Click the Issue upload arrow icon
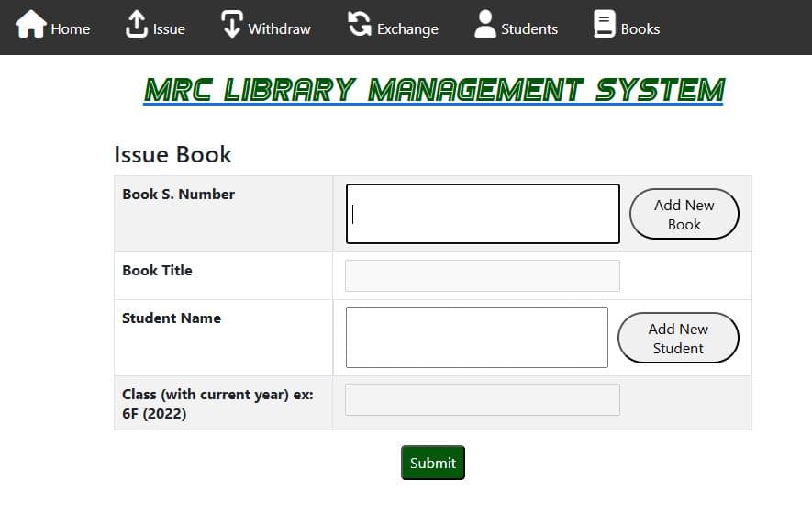 (x=136, y=24)
